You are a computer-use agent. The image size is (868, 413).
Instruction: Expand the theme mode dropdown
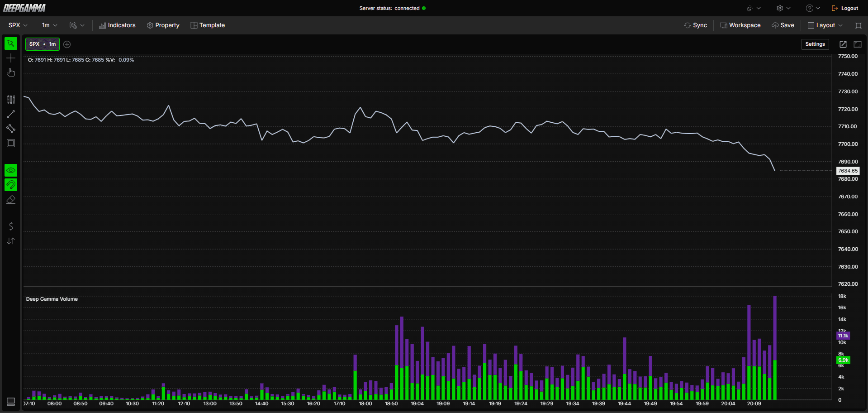[x=754, y=8]
